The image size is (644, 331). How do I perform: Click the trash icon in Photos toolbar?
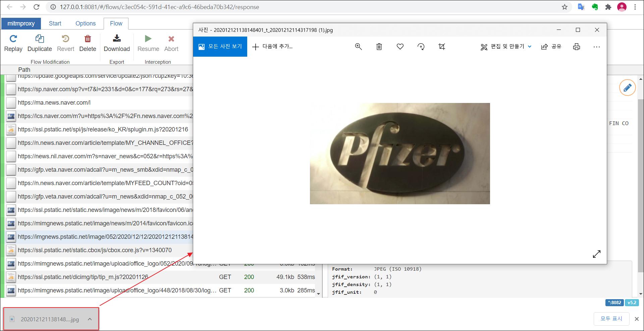pyautogui.click(x=379, y=47)
